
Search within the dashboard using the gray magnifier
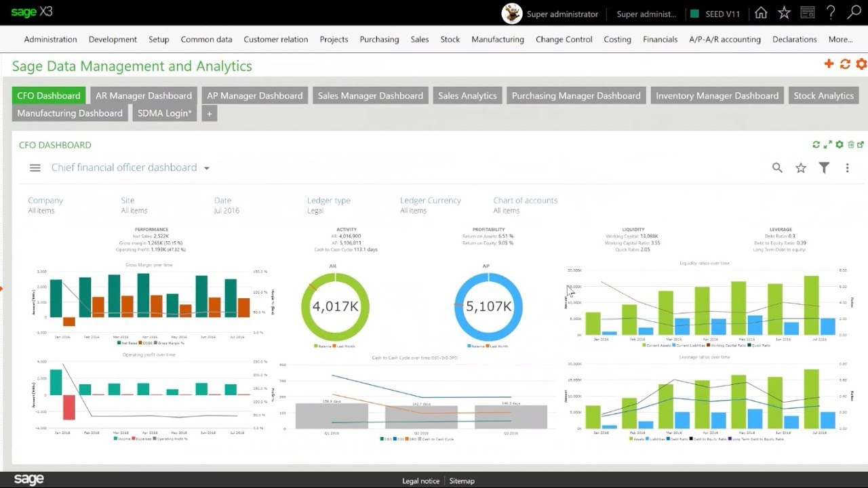point(777,168)
